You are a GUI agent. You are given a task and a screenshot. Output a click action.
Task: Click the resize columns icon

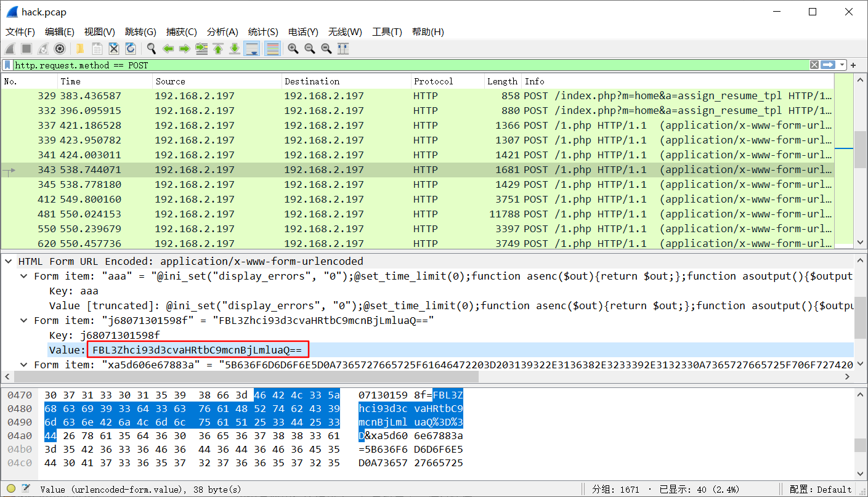pyautogui.click(x=343, y=49)
